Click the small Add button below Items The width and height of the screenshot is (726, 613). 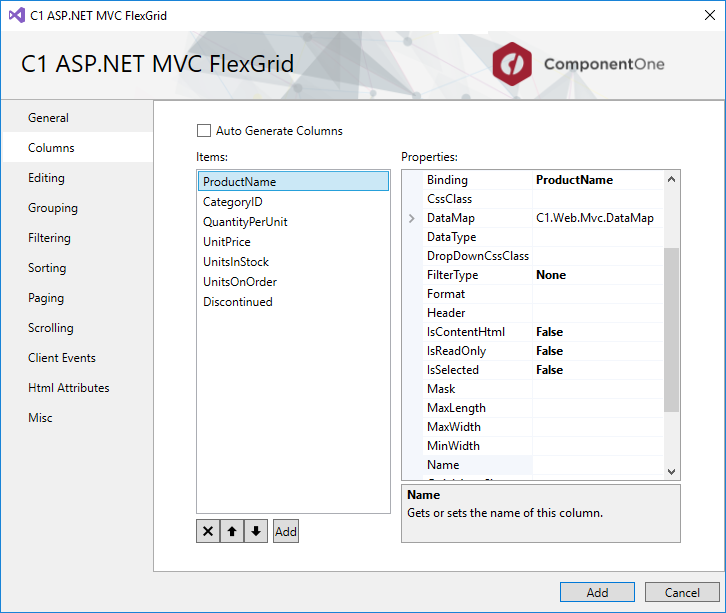pos(286,532)
